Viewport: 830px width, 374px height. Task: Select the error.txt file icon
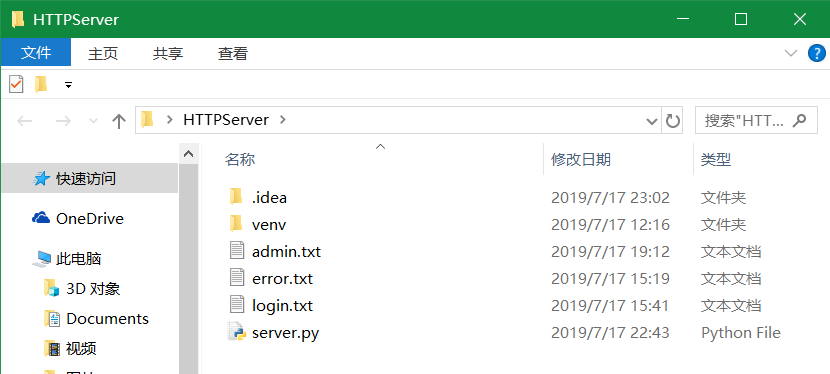point(237,278)
